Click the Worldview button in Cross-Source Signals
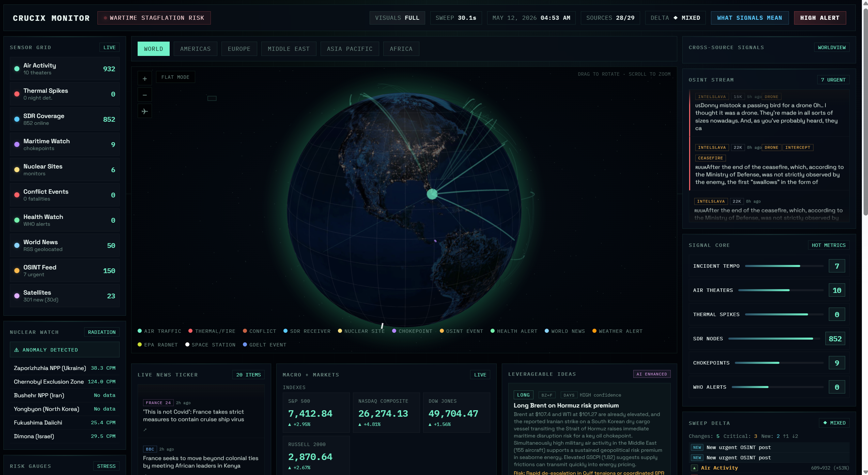The height and width of the screenshot is (475, 868). [x=832, y=47]
